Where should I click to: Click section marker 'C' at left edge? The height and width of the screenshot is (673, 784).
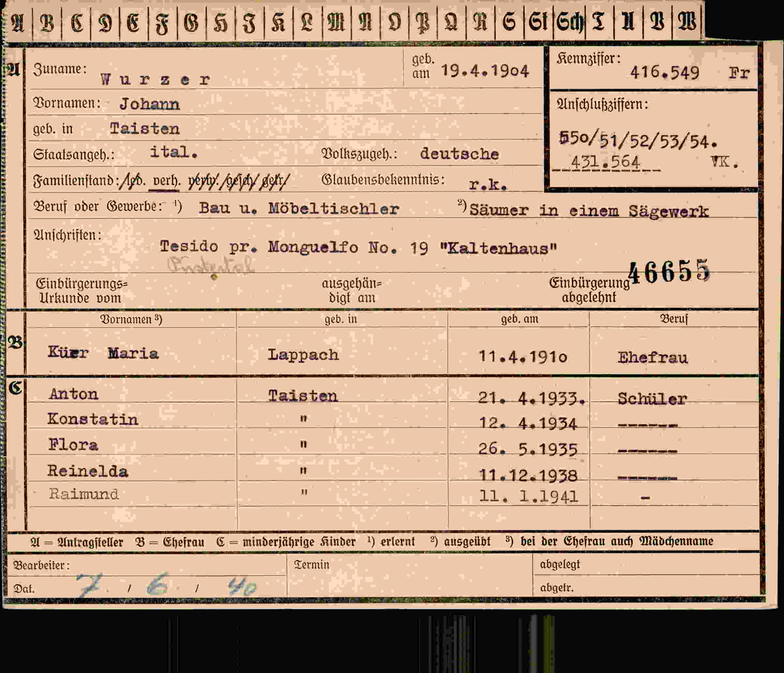pos(15,388)
